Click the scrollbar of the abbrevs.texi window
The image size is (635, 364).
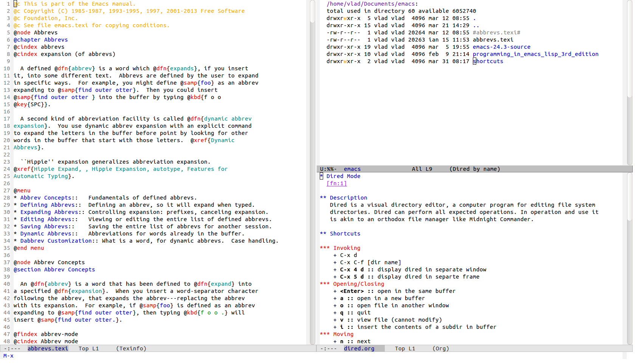tap(313, 172)
